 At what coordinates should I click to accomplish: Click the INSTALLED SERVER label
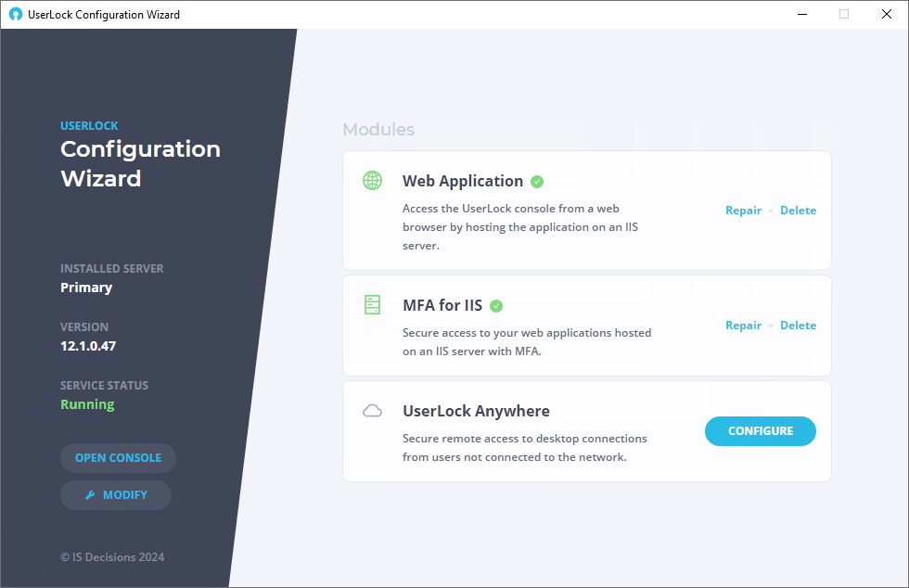[x=112, y=268]
